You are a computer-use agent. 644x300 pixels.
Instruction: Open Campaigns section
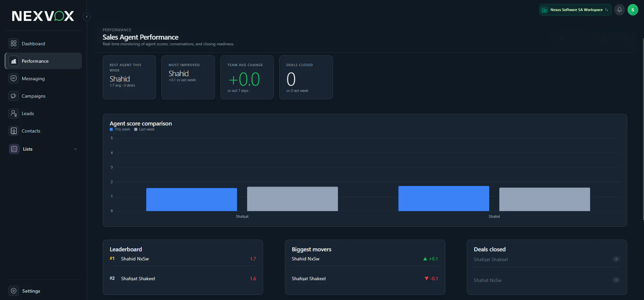pos(43,96)
